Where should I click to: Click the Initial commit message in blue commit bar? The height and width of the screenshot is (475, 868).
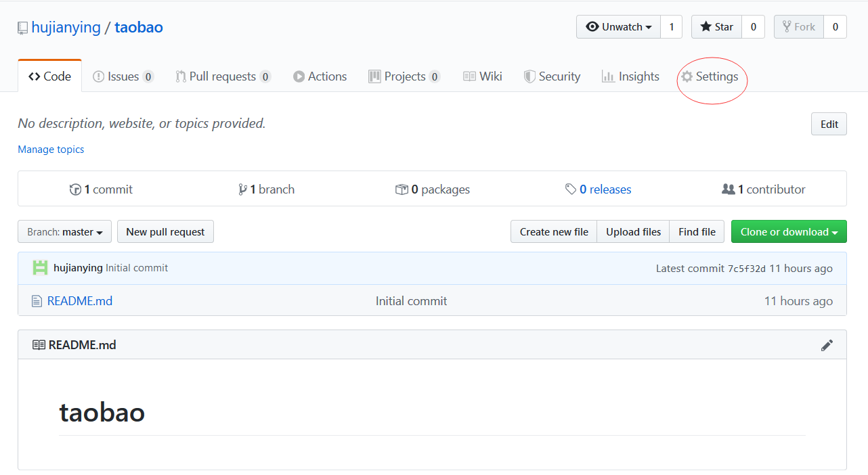[x=137, y=268]
